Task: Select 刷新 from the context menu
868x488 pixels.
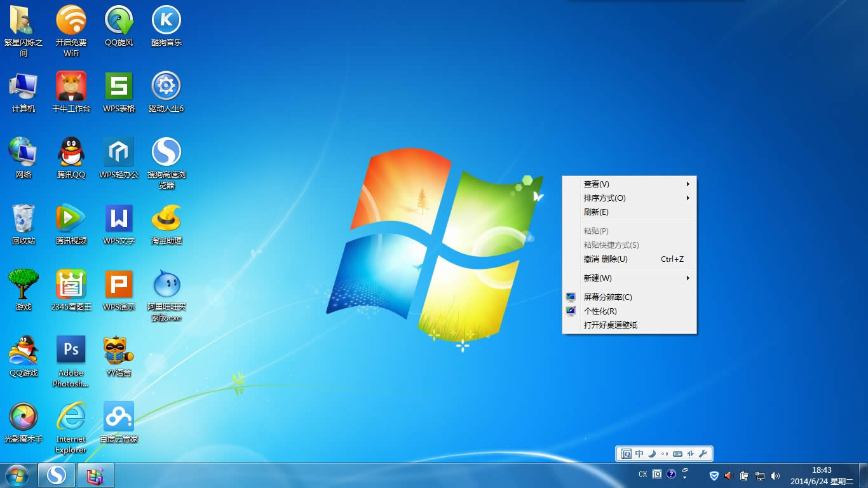Action: click(595, 212)
